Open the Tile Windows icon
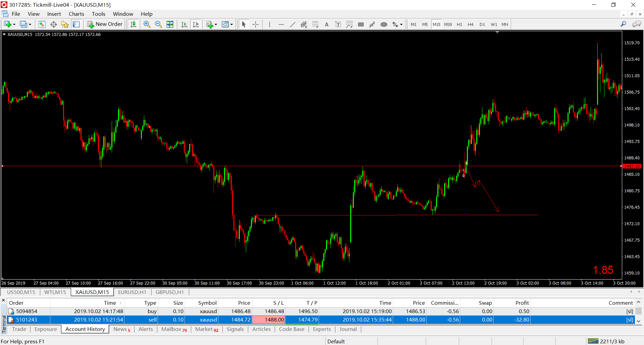Viewport: 644px width, 345px height. [x=170, y=24]
